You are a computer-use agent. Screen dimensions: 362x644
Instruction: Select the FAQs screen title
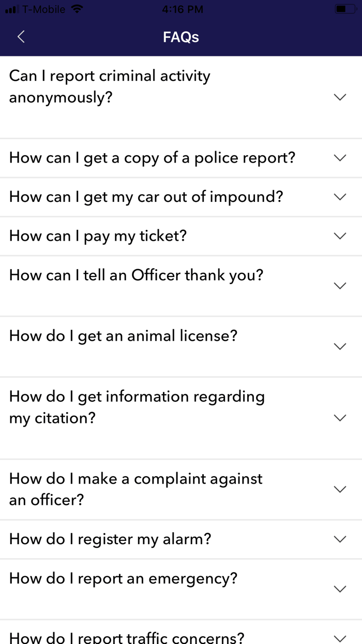pyautogui.click(x=180, y=37)
